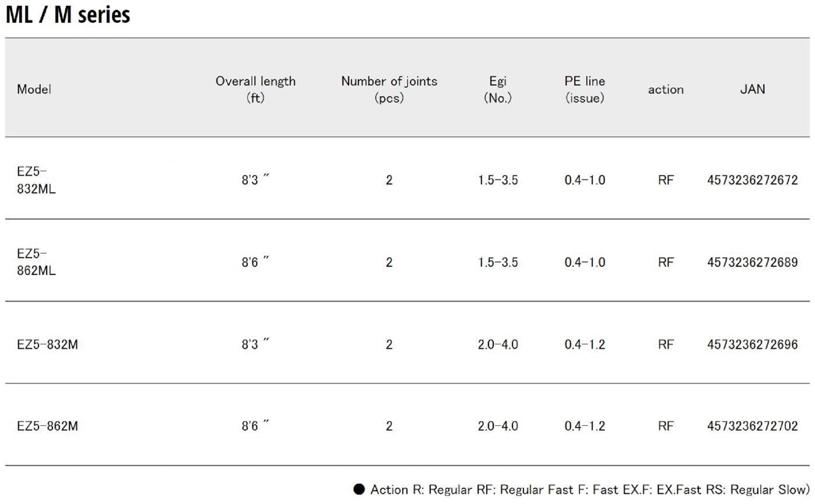Click the Number of joints column header

click(x=389, y=89)
